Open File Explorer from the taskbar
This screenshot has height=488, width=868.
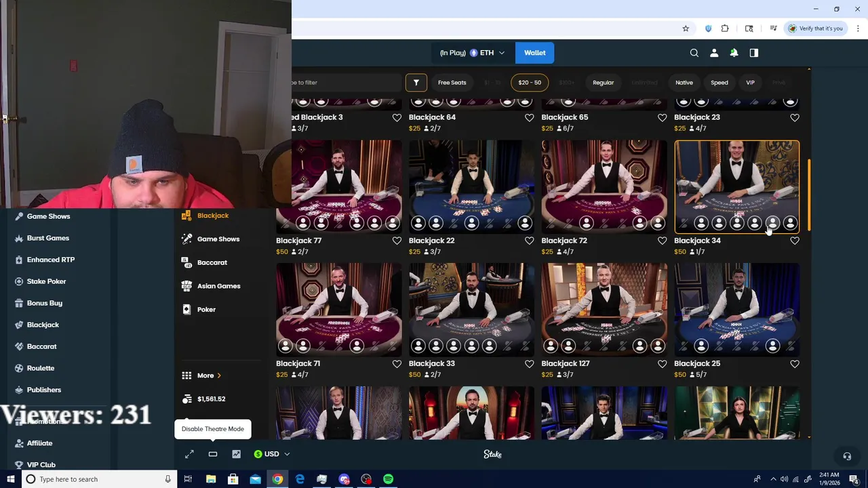[x=211, y=479]
